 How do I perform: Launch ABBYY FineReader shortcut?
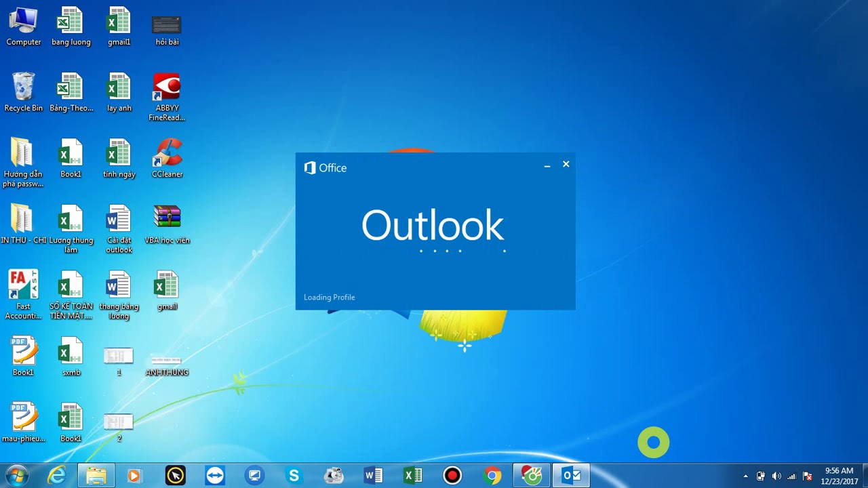(167, 98)
